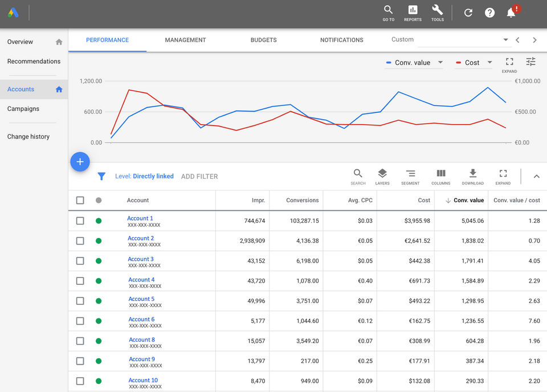Click the funnel filter icon
Screen dimensions: 547x392
point(101,177)
